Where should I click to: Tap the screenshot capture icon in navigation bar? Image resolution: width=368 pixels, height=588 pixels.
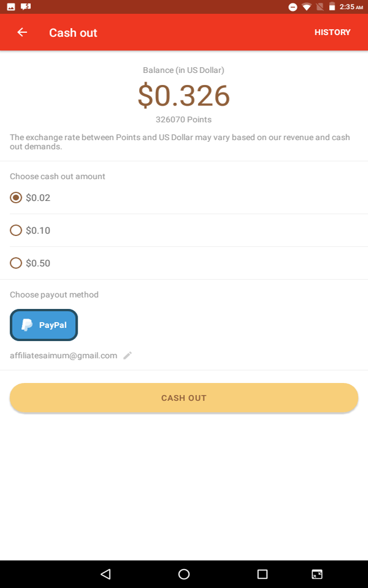(x=317, y=574)
